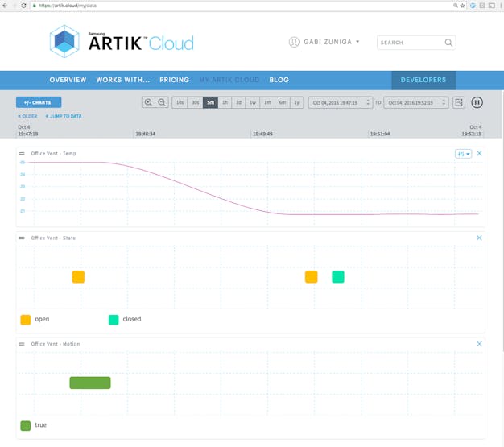
Task: Go to the Pricing page
Action: point(174,80)
